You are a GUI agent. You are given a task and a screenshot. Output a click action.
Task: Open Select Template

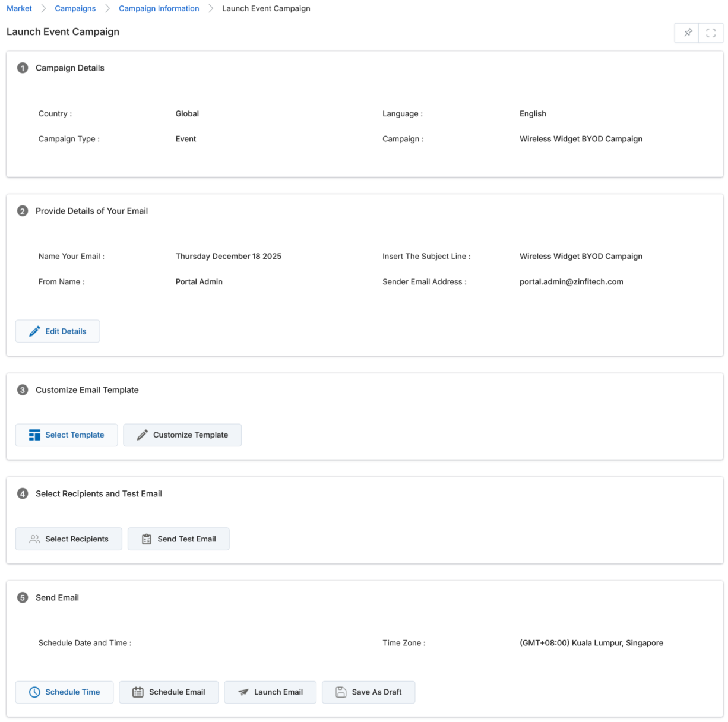coord(67,435)
